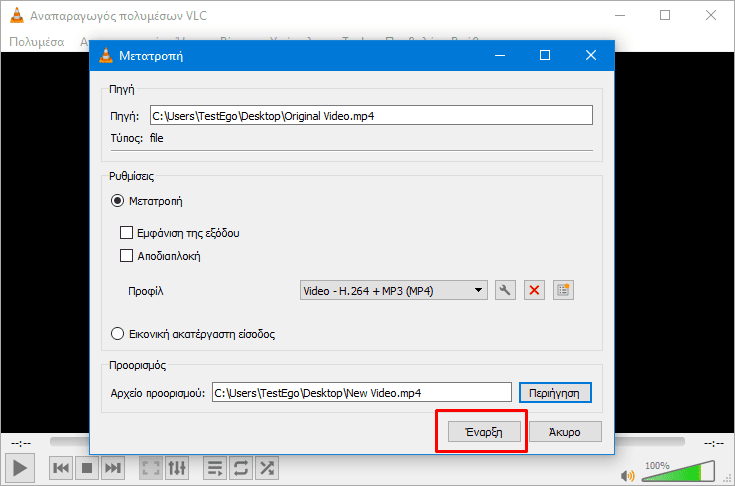Click the VLC cone icon in Μετατροπή title bar
Viewport: 735px width, 486px height.
point(106,55)
